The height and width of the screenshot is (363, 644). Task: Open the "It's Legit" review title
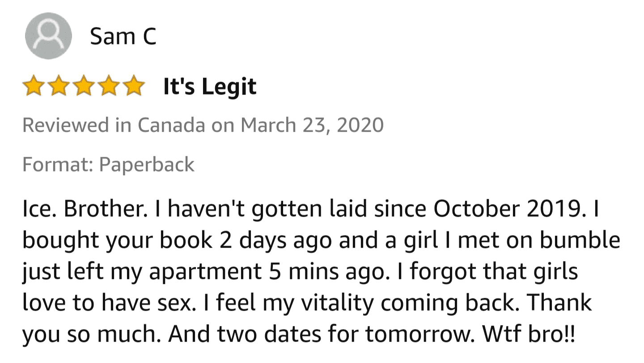(210, 86)
